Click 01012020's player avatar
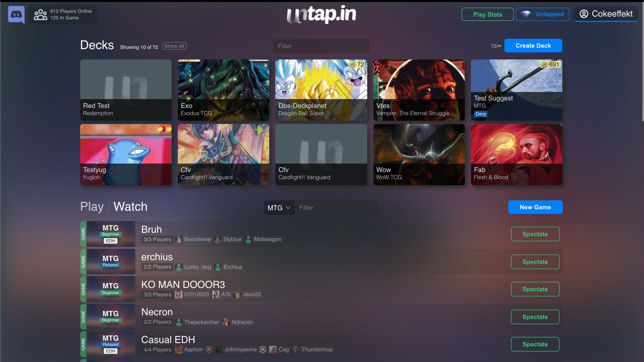 pyautogui.click(x=179, y=295)
